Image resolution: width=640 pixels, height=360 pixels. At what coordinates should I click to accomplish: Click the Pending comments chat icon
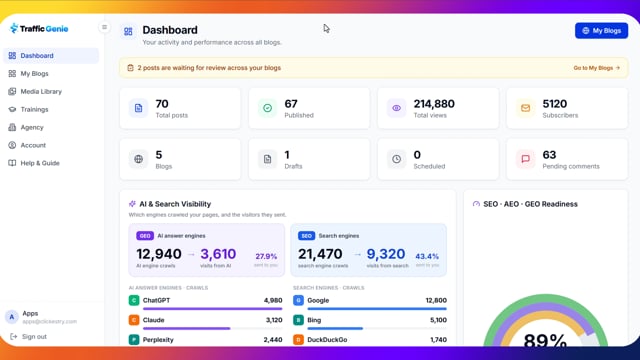pyautogui.click(x=525, y=159)
